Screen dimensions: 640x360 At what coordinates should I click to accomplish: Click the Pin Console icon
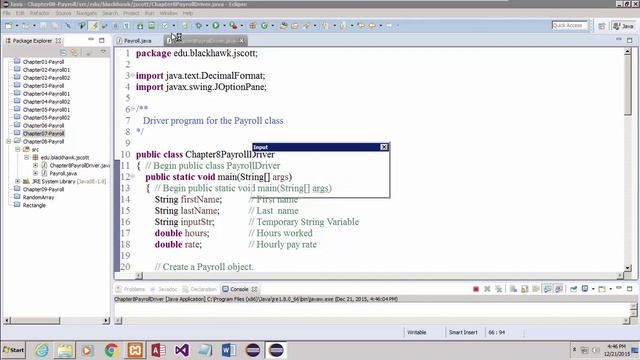pos(573,289)
